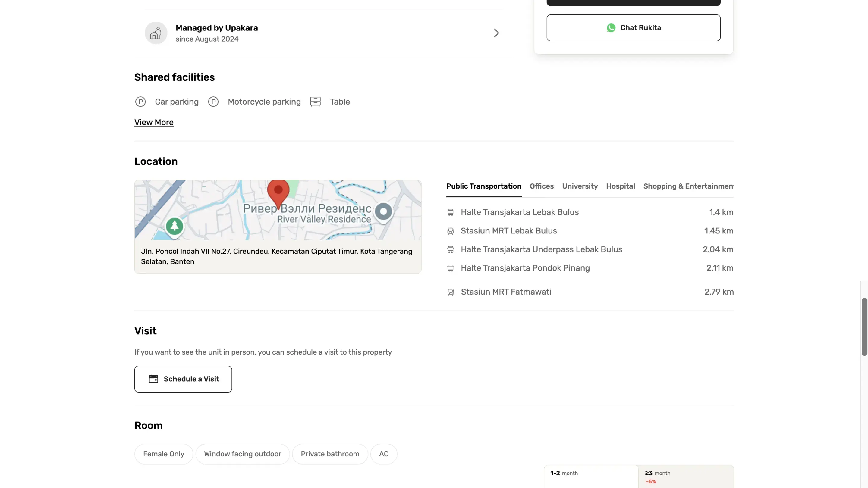This screenshot has height=488, width=868.
Task: Open the University tab
Action: (x=580, y=186)
